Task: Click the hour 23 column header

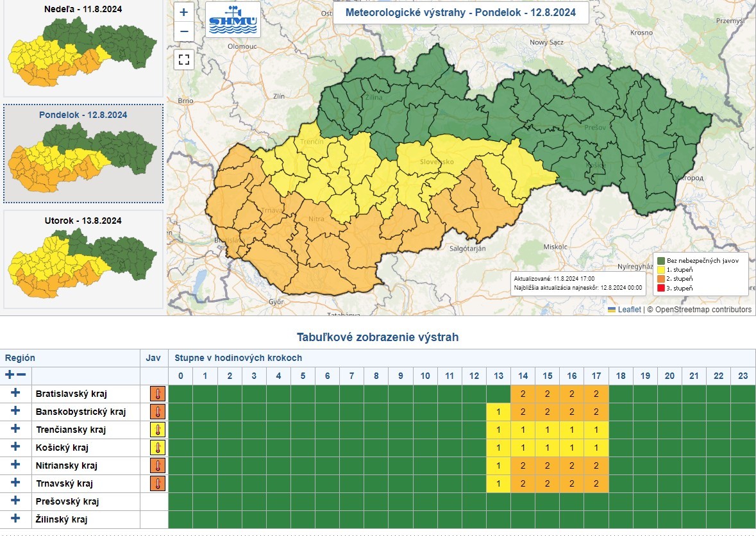Action: (743, 376)
